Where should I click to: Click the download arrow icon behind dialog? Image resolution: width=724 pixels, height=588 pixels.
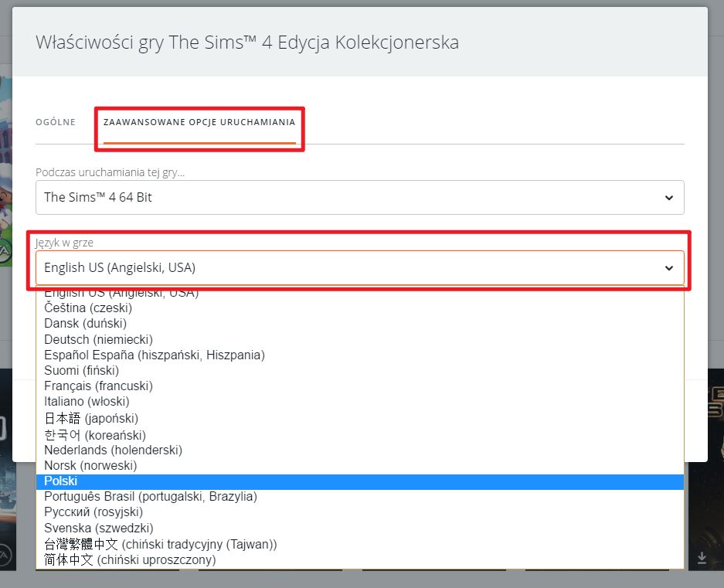[x=702, y=558]
